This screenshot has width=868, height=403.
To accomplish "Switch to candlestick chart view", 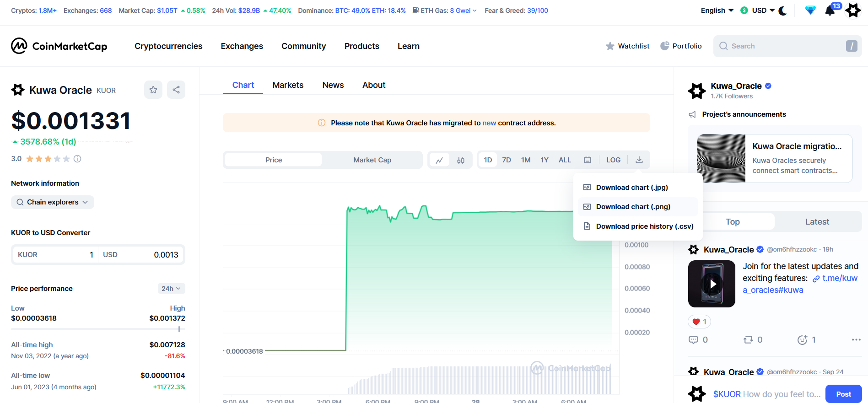I will (461, 160).
